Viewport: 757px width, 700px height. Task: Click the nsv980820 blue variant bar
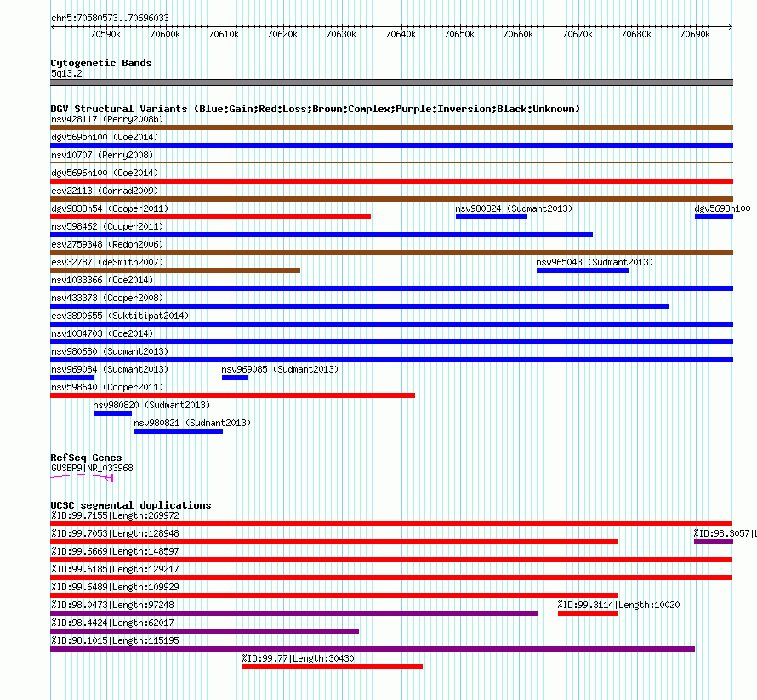click(x=112, y=413)
